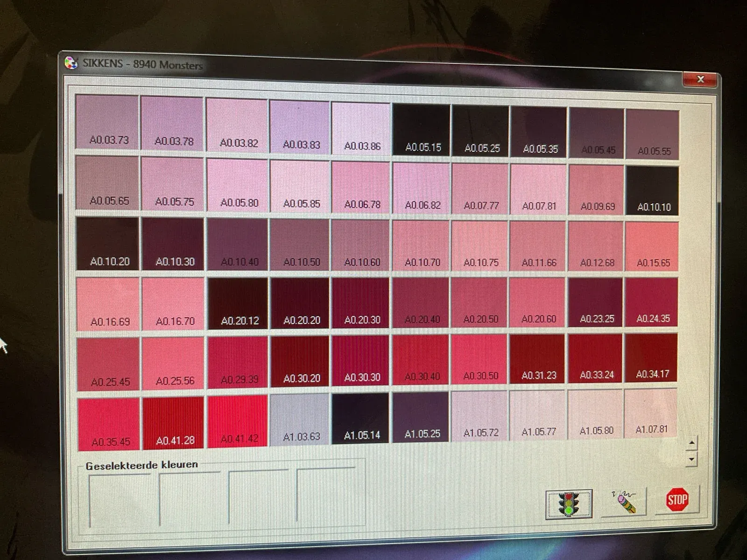Click the eraser clear-selection icon
747x560 pixels.
pyautogui.click(x=624, y=502)
